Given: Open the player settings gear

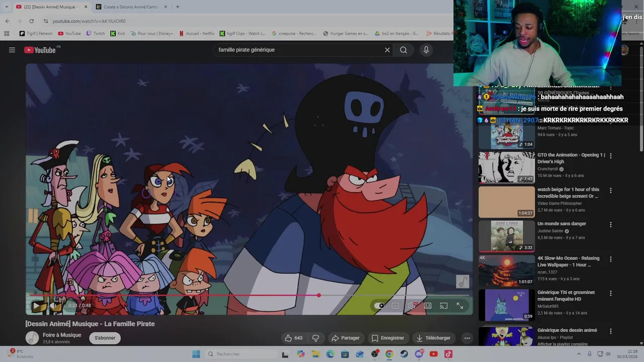Looking at the screenshot, I should coord(412,306).
